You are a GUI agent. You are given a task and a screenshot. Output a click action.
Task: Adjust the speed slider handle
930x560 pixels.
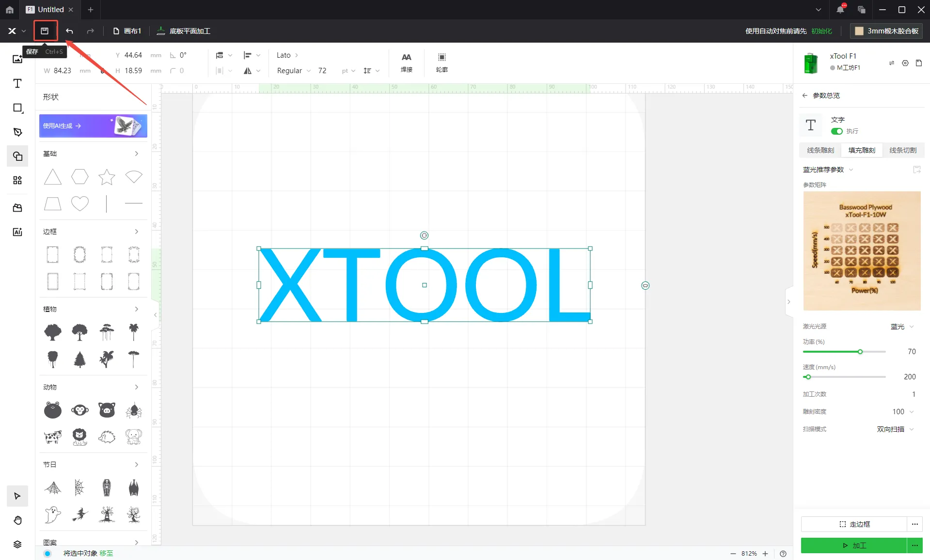(808, 377)
